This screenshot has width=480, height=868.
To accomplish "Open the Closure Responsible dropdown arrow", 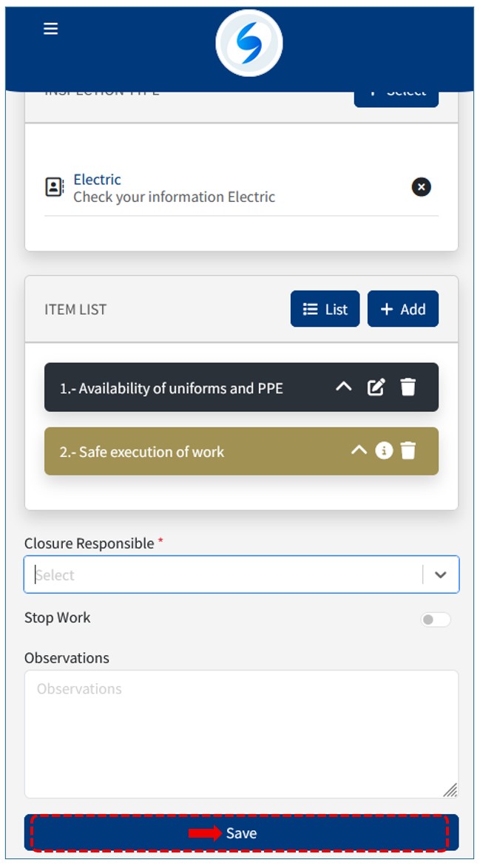I will click(441, 575).
